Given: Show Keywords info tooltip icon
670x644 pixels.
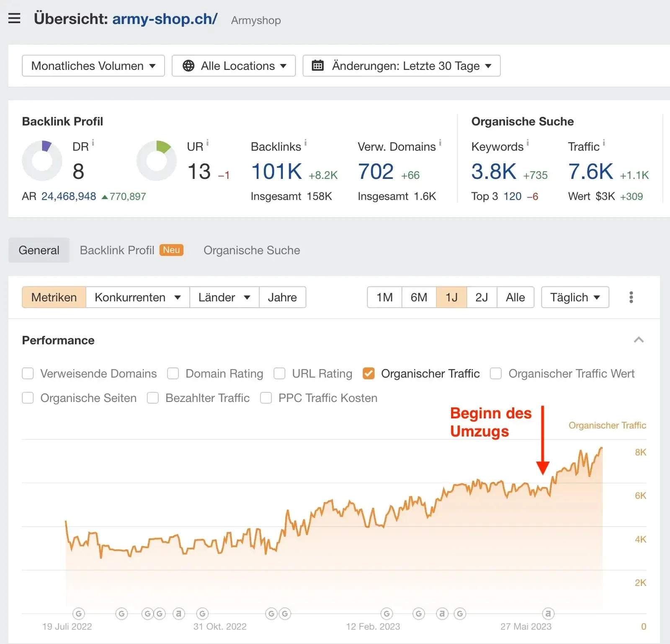Looking at the screenshot, I should click(528, 143).
